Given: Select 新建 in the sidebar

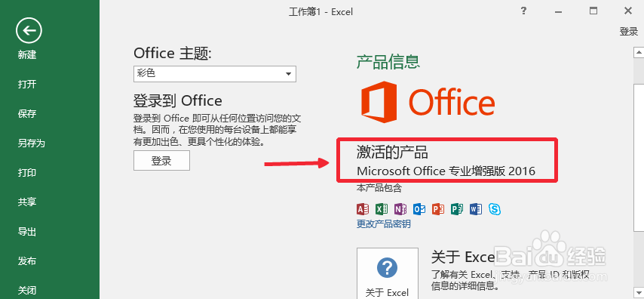Looking at the screenshot, I should click(27, 54).
